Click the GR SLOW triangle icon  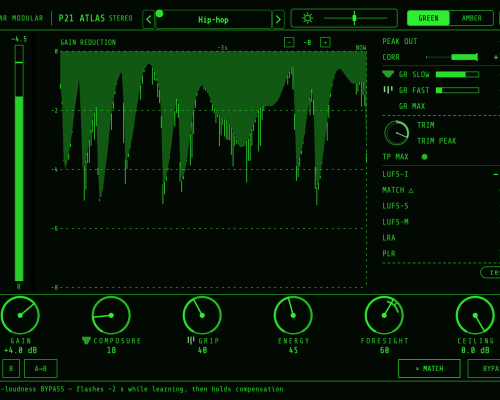pos(388,74)
